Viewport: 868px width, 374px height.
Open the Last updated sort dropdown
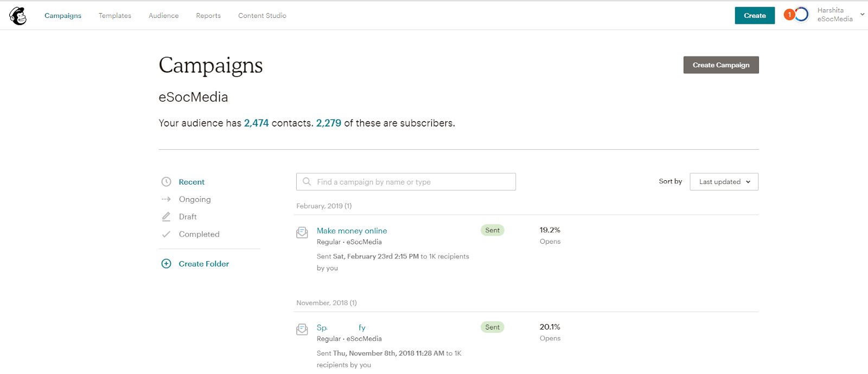[x=724, y=182]
